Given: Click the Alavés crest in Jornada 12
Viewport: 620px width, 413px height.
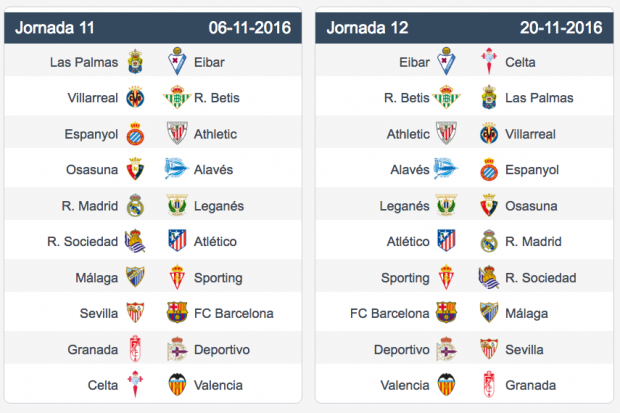Looking at the screenshot, I should (446, 169).
